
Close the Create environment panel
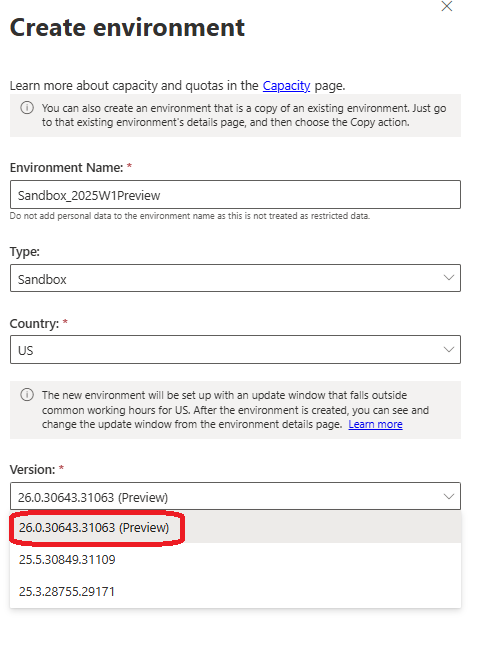447,6
